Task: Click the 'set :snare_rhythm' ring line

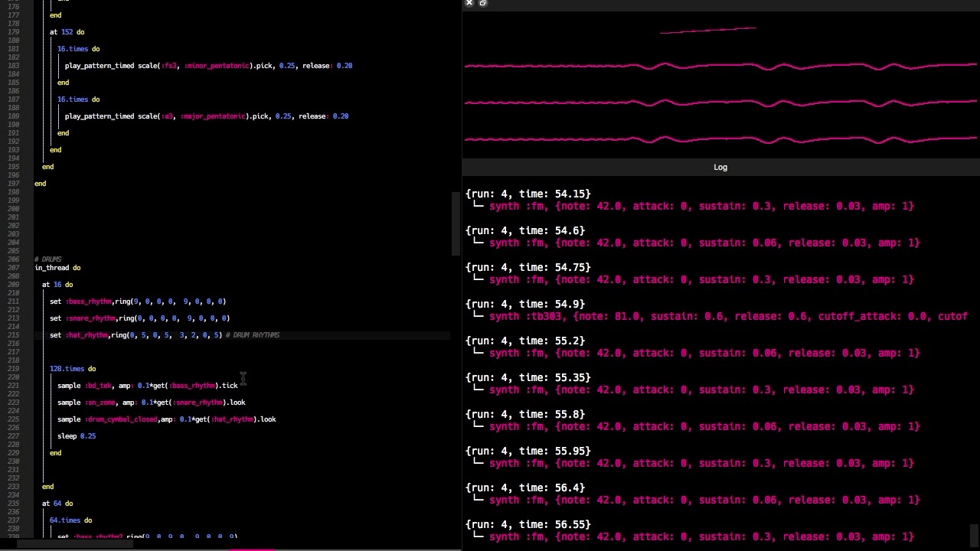Action: (x=139, y=318)
